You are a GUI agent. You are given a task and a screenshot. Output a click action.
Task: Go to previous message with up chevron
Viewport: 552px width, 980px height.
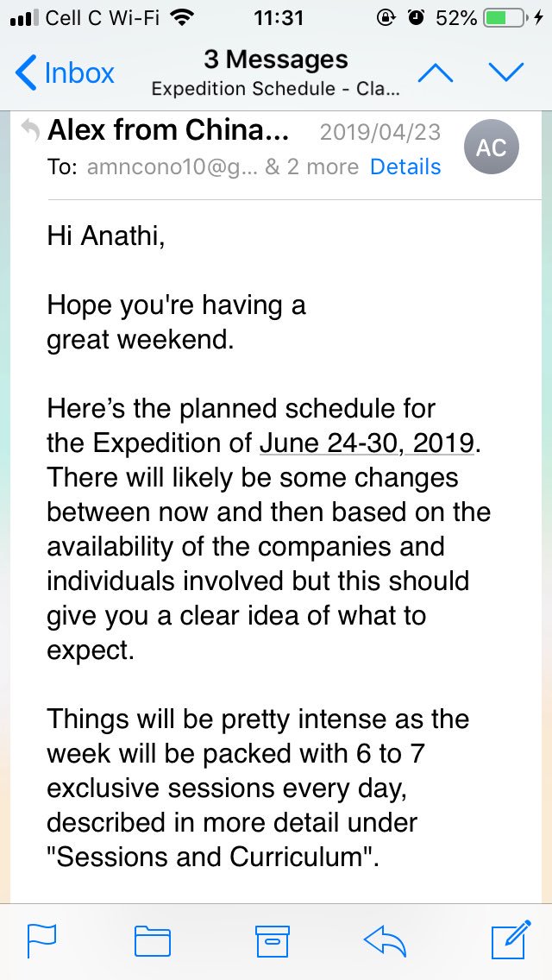435,73
